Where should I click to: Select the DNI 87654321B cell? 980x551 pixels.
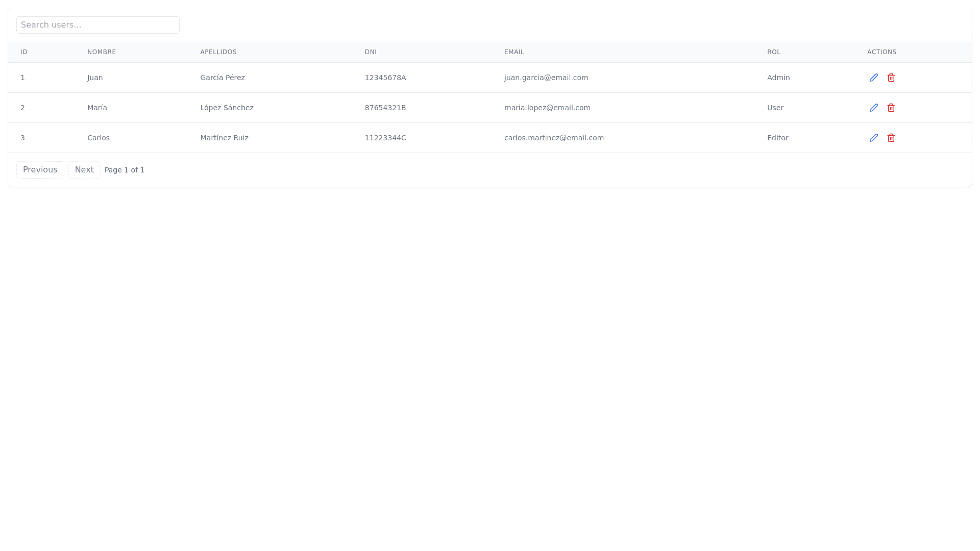click(x=385, y=108)
